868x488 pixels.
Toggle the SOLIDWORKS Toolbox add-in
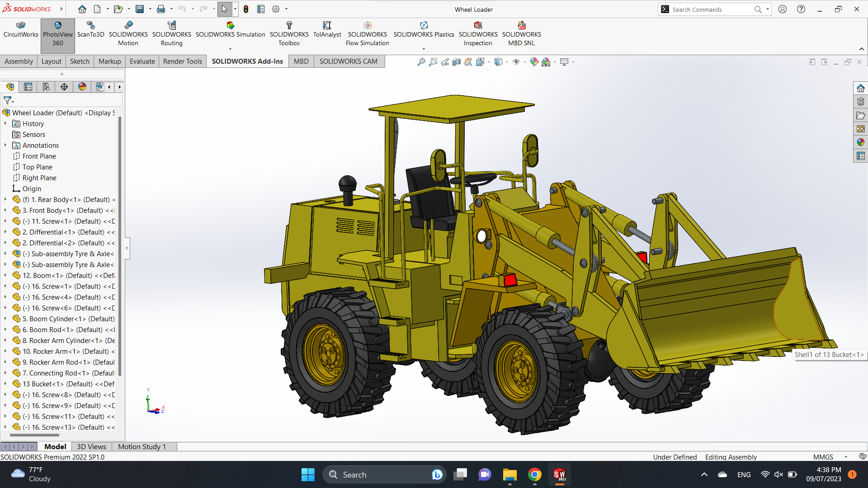coord(289,34)
